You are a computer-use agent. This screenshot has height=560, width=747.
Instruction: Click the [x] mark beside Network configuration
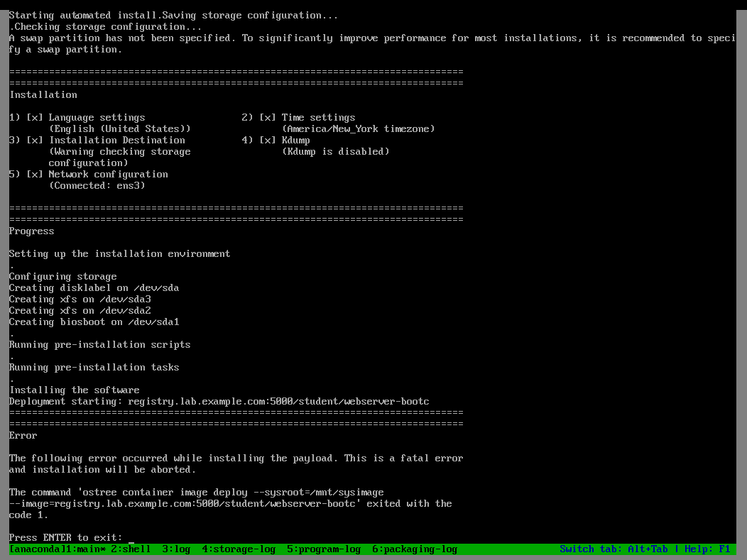[34, 175]
